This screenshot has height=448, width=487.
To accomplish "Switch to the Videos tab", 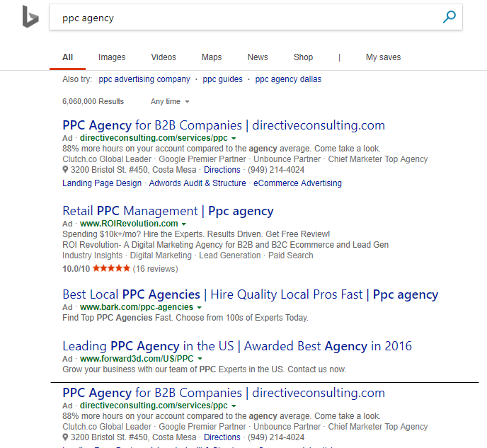I will 164,57.
